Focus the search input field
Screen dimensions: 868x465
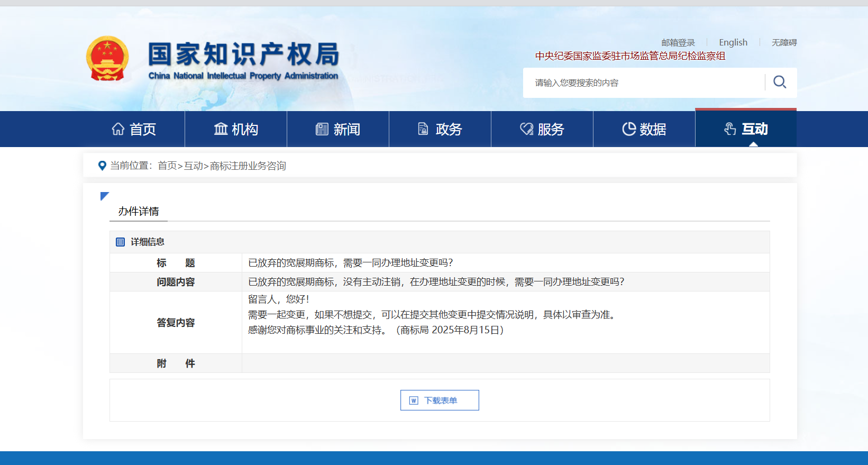coord(644,83)
